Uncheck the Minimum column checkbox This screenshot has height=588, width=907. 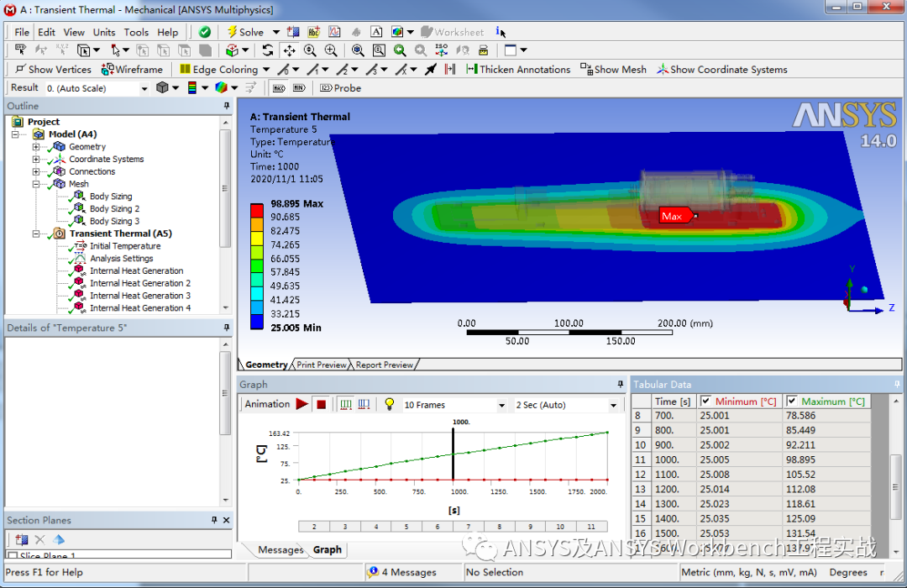(705, 401)
